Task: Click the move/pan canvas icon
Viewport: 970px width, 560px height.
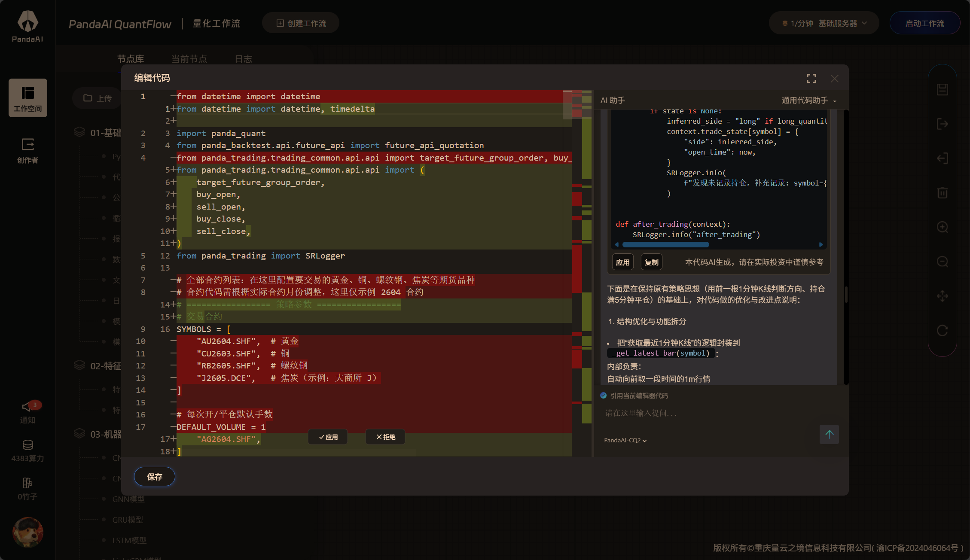Action: [943, 296]
